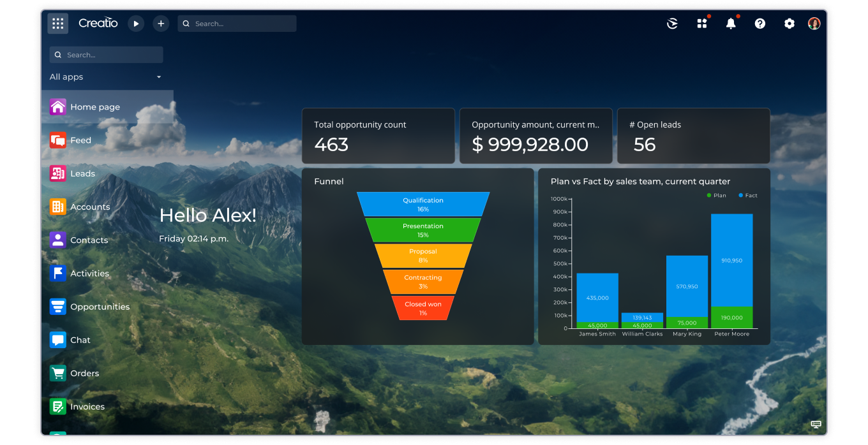868x445 pixels.
Task: Select the Accounts icon in sidebar
Action: coord(57,207)
